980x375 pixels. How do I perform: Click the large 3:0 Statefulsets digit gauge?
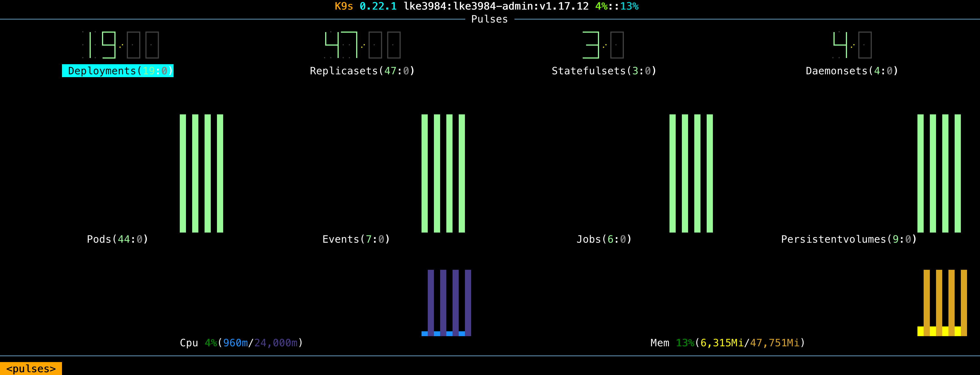point(603,45)
